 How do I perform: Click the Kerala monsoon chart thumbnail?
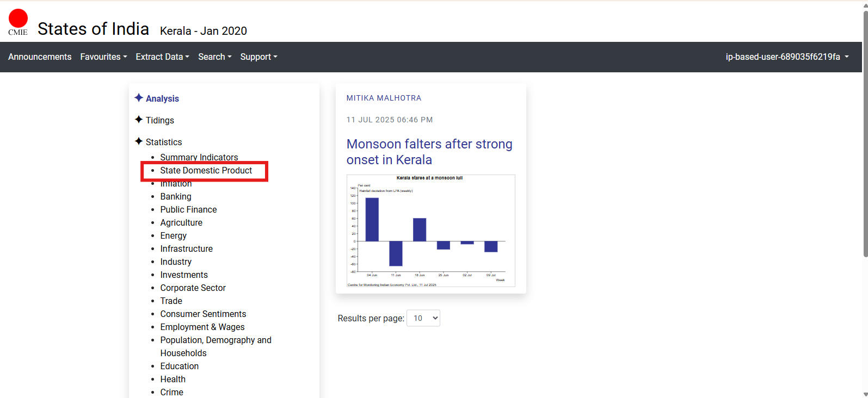[x=430, y=231]
